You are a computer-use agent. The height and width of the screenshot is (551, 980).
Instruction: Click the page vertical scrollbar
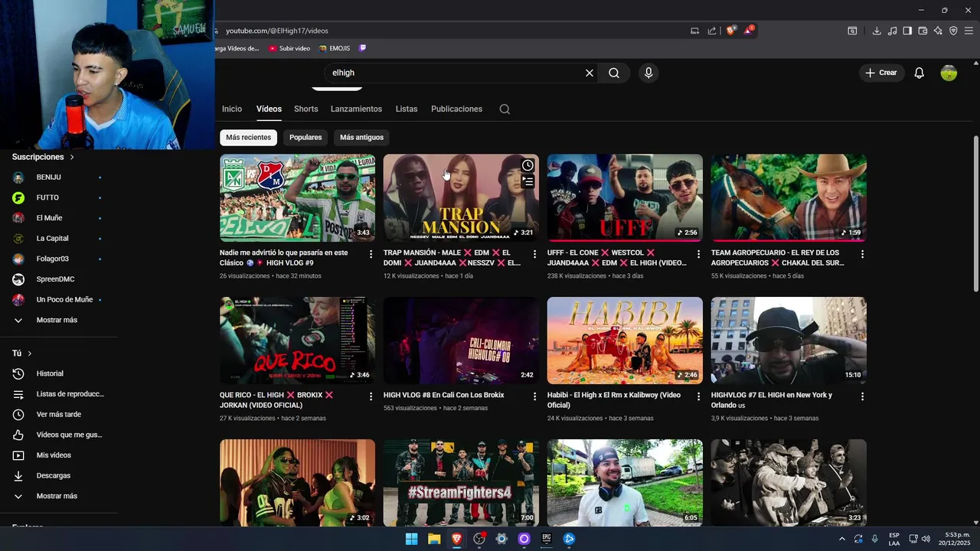975,214
